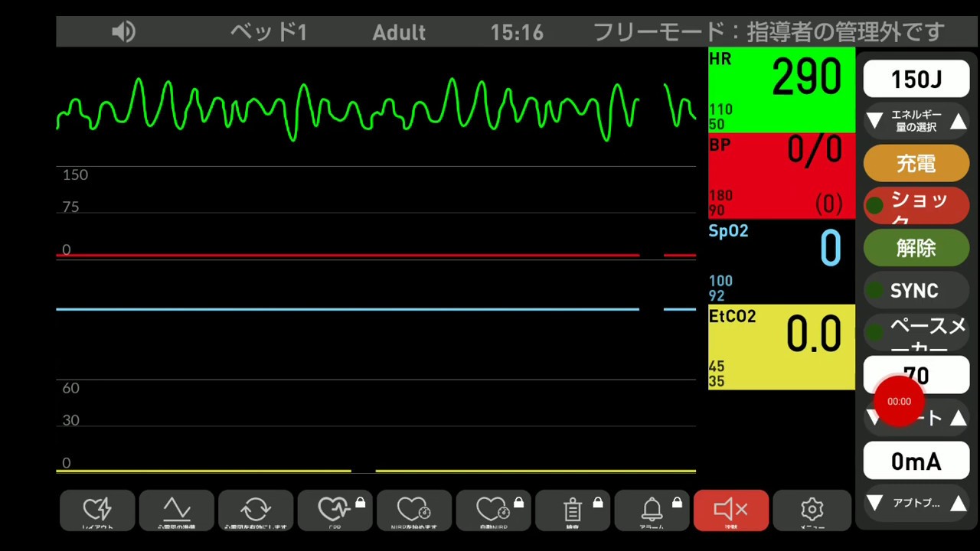Click the red 00:00 recording timer circle
This screenshot has width=980, height=551.
pyautogui.click(x=899, y=401)
